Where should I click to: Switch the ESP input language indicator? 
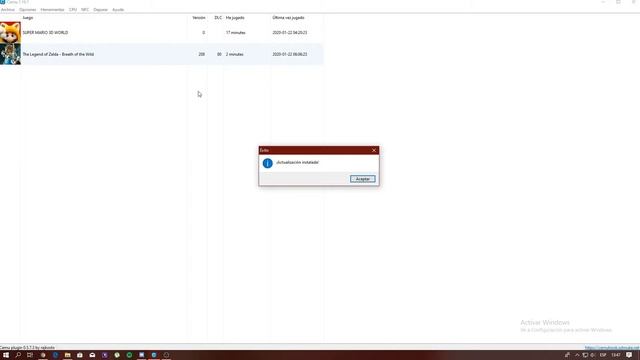coord(603,355)
